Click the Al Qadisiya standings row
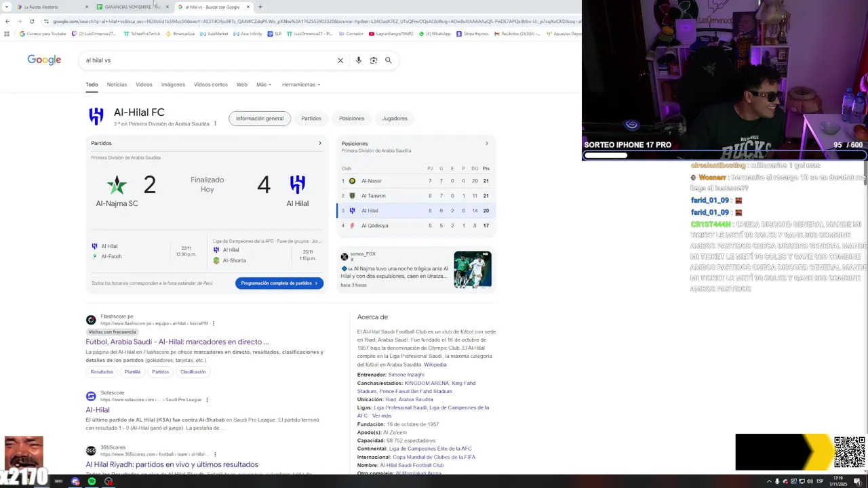Screen dimensions: 868x488 click(x=416, y=226)
